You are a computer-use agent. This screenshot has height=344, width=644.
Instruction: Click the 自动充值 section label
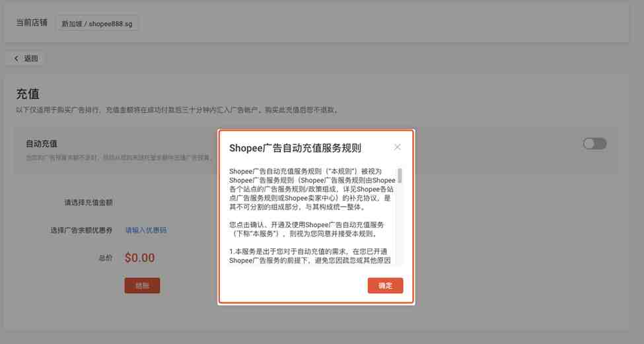pos(42,144)
